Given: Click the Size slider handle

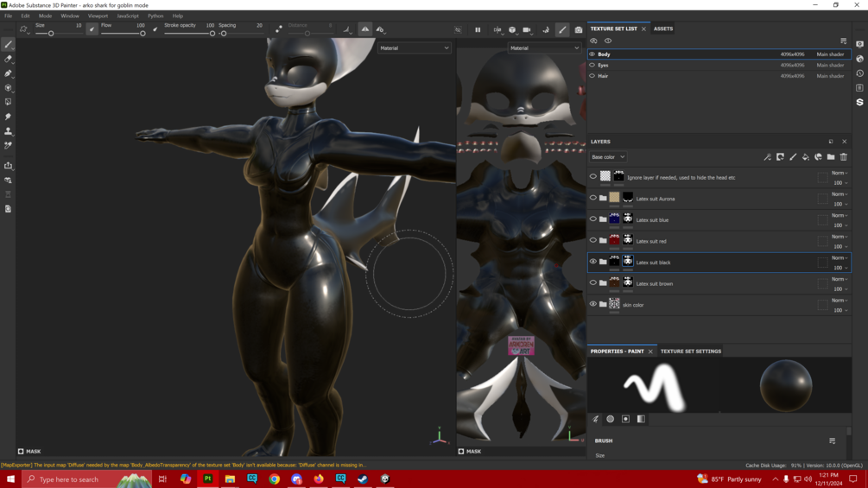Looking at the screenshot, I should (51, 34).
